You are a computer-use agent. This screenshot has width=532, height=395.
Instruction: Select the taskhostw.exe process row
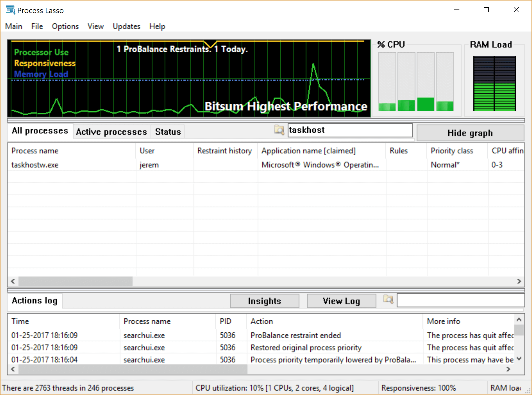pos(266,165)
